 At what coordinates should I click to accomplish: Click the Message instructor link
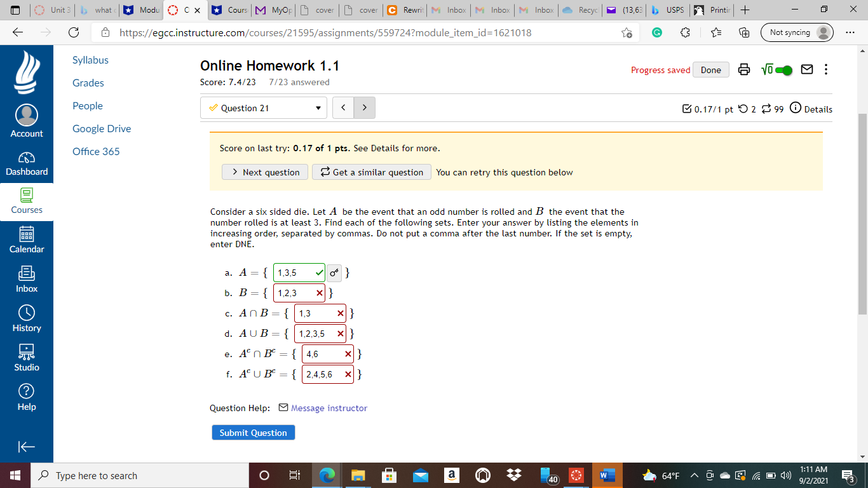tap(330, 408)
